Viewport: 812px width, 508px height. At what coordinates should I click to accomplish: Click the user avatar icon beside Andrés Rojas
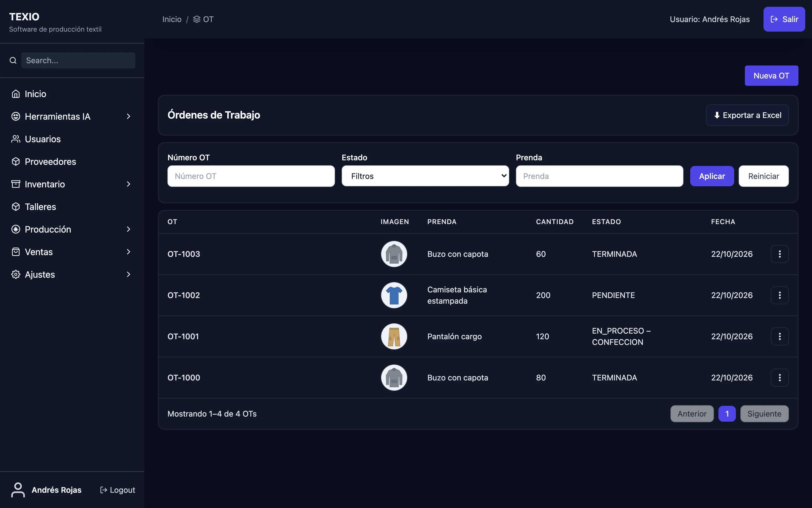[18, 490]
